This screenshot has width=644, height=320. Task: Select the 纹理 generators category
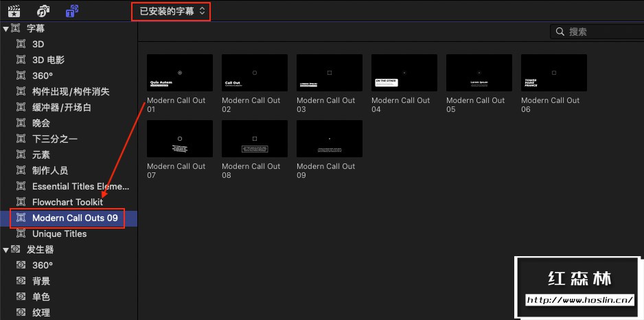click(41, 312)
